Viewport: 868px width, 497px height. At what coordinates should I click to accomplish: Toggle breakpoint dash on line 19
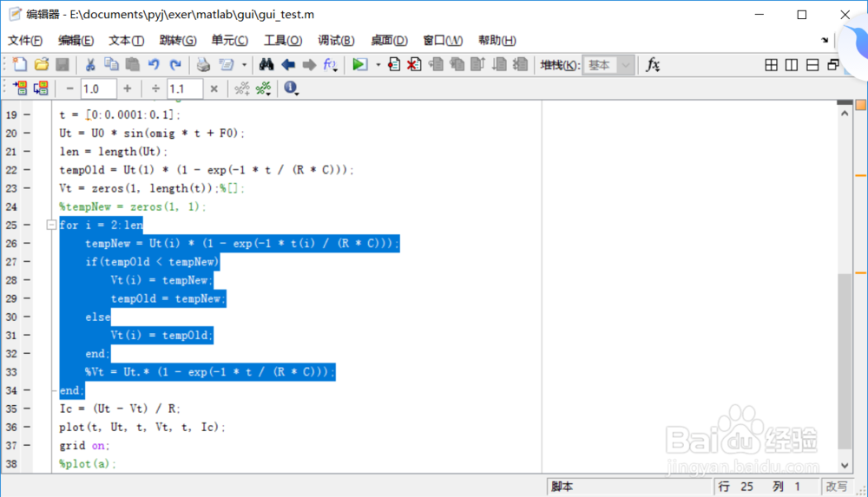[x=27, y=114]
